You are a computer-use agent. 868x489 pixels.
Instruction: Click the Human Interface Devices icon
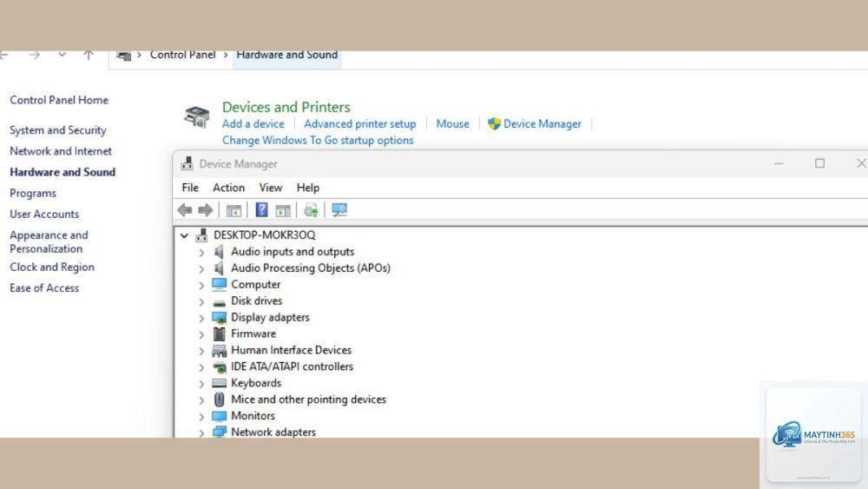220,351
